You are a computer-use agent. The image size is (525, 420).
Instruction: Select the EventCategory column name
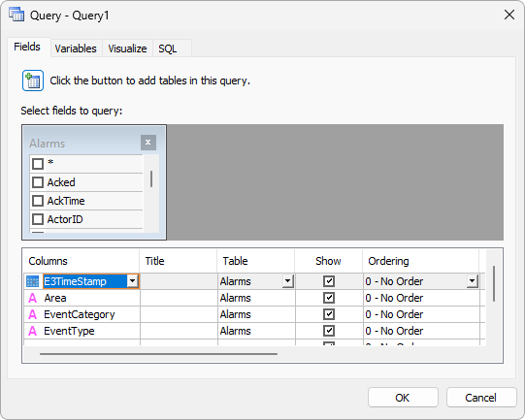pyautogui.click(x=80, y=314)
